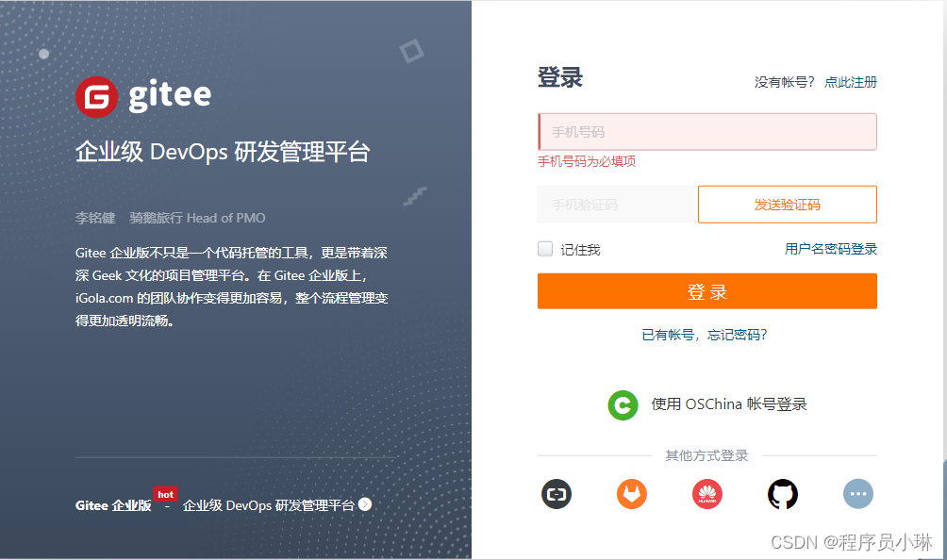Click the 手机号码为必填项 error text
Screen dimensions: 947x560
click(x=587, y=161)
